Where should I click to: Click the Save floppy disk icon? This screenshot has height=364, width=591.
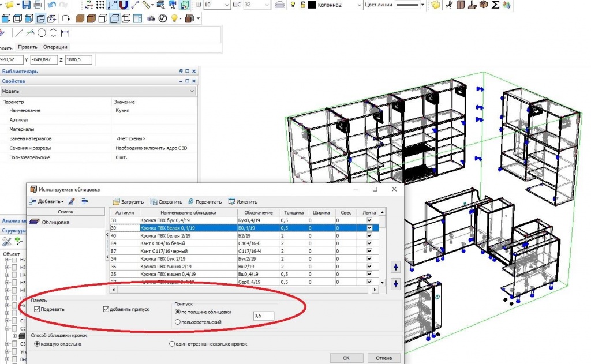pyautogui.click(x=26, y=5)
